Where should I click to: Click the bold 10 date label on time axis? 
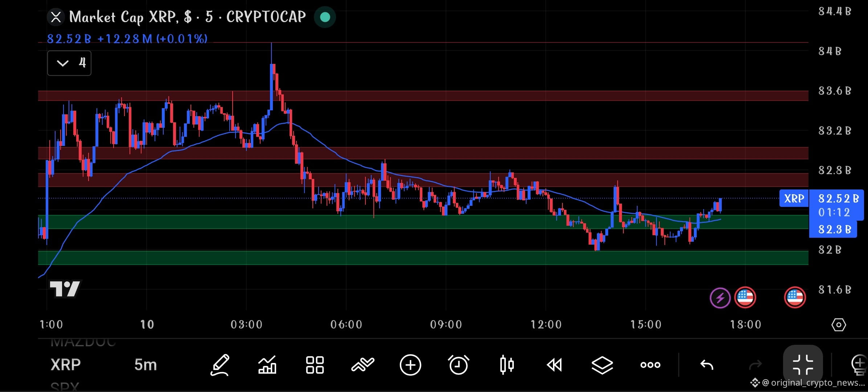click(147, 324)
